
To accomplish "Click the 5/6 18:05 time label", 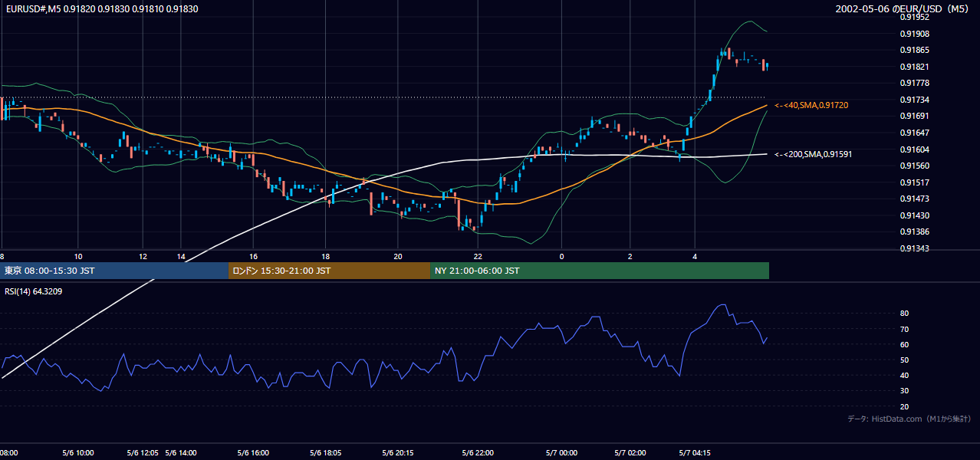I will click(326, 453).
